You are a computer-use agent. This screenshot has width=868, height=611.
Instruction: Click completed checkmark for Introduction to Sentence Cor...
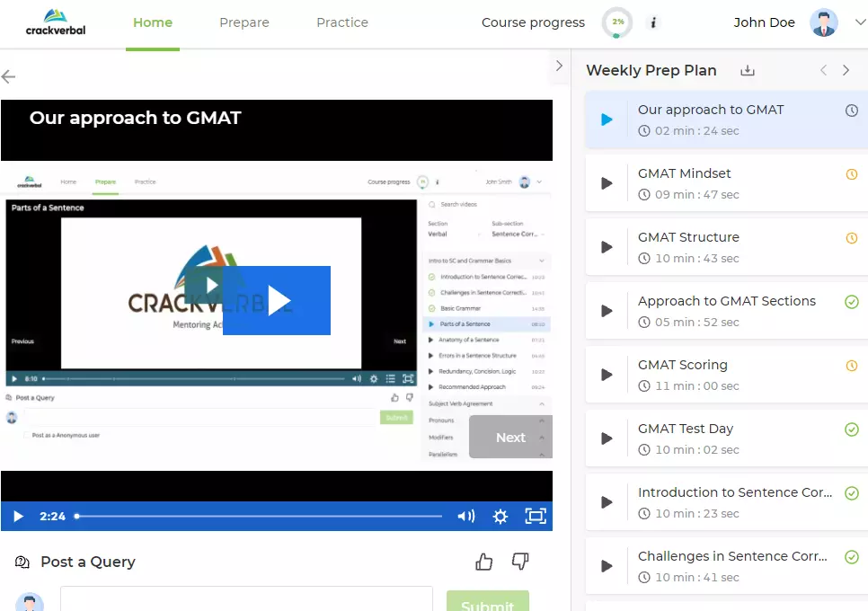tap(852, 493)
